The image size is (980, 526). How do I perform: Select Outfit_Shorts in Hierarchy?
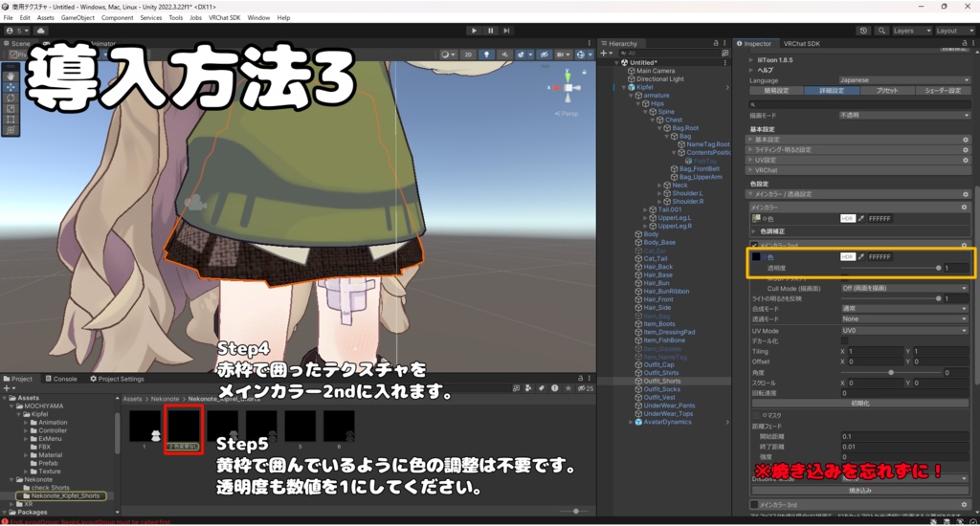[x=662, y=381]
